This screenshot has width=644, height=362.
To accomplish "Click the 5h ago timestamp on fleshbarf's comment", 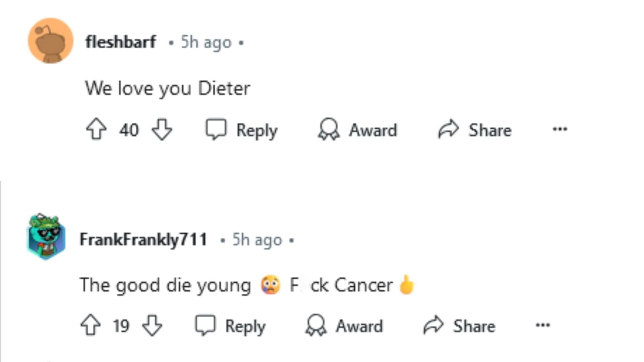I will coord(206,41).
